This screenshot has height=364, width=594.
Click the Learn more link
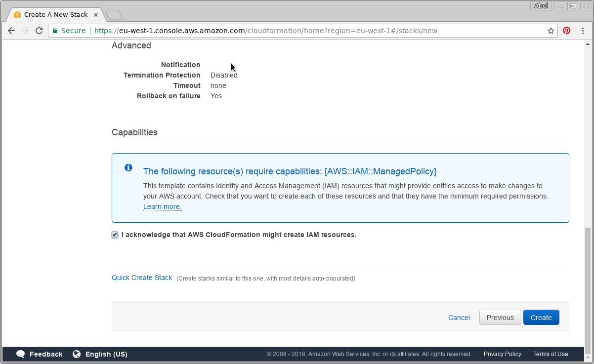tap(163, 206)
